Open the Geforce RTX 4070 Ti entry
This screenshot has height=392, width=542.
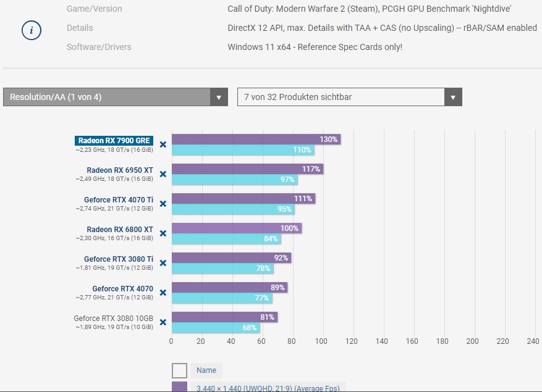[x=119, y=200]
